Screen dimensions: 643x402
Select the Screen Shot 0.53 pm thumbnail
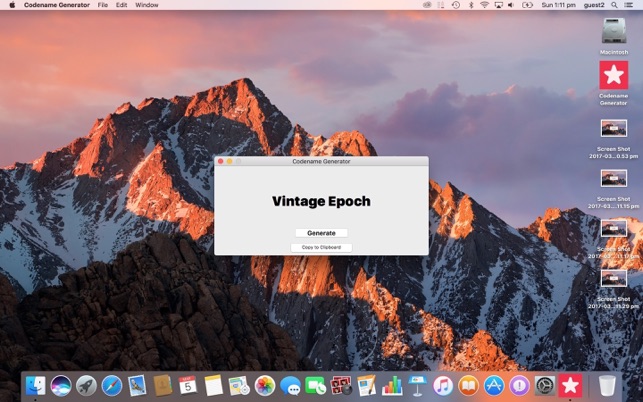613,128
